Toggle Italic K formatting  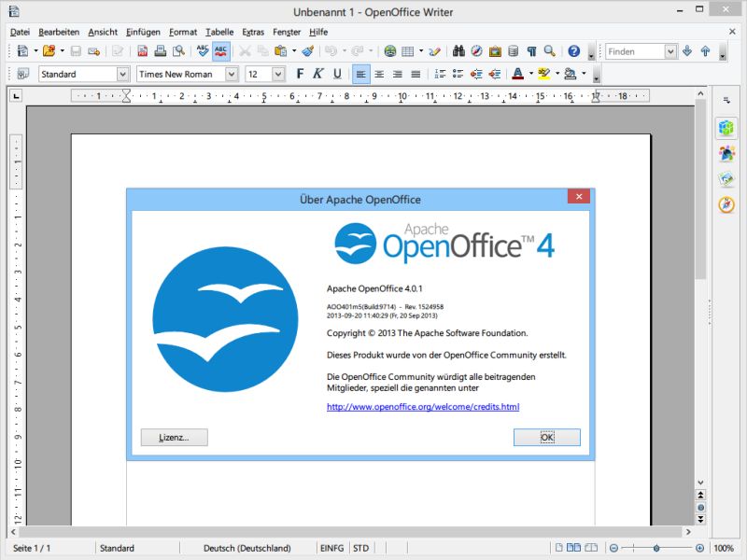coord(317,74)
